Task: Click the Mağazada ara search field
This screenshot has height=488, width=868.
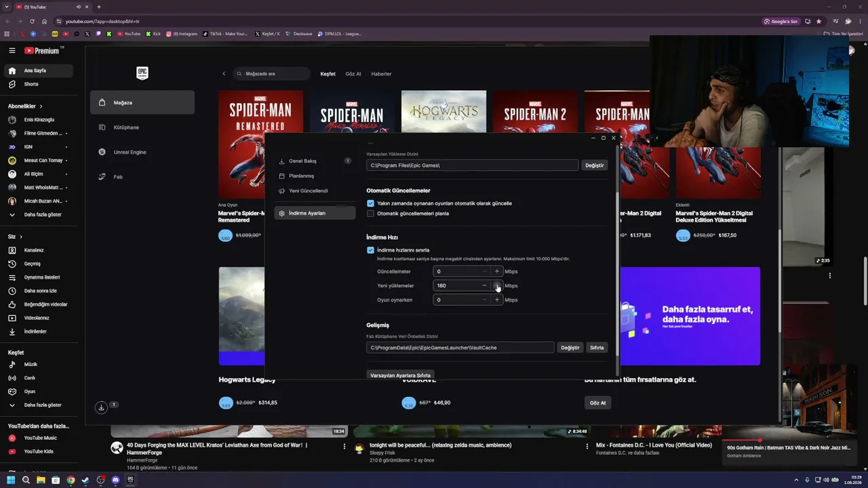Action: click(x=272, y=74)
